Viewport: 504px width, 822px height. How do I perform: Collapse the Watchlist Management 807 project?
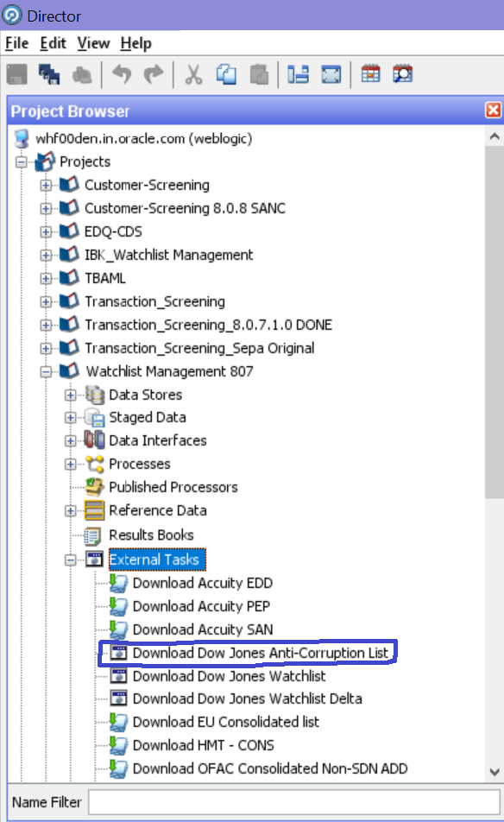coord(46,371)
